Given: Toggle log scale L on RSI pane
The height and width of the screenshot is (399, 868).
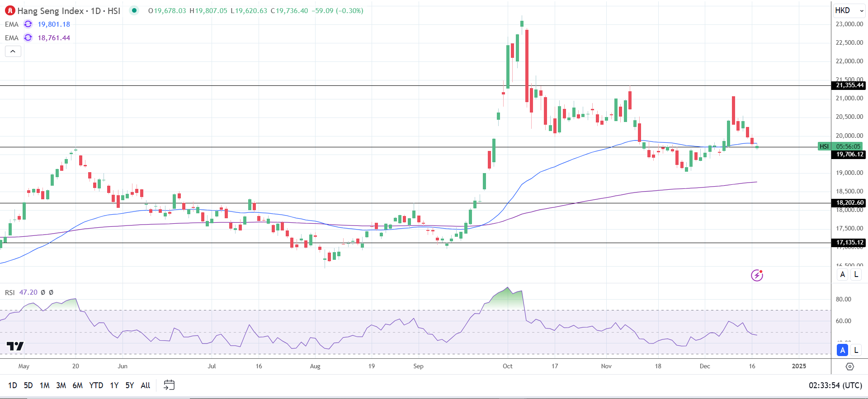Looking at the screenshot, I should click(856, 350).
